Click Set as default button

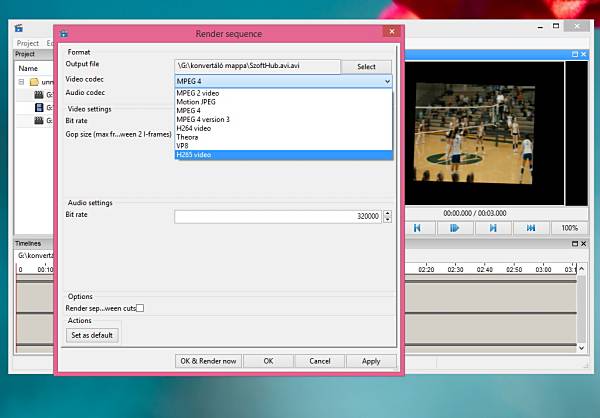[92, 335]
